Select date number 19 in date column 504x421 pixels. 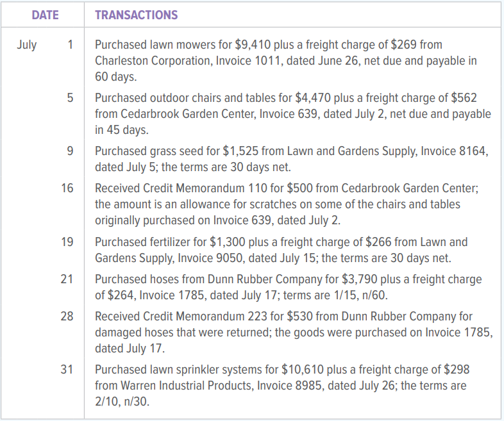point(67,242)
